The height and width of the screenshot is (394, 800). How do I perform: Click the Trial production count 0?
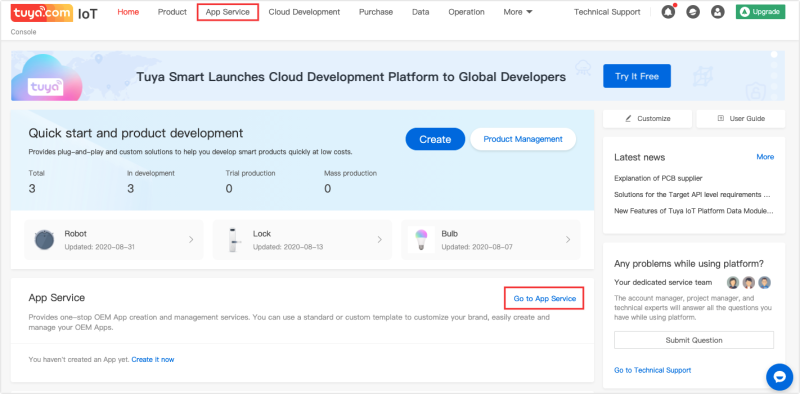pyautogui.click(x=229, y=189)
